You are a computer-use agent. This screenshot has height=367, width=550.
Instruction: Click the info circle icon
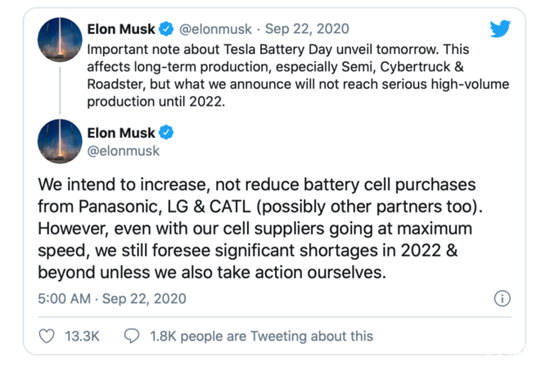pyautogui.click(x=502, y=299)
